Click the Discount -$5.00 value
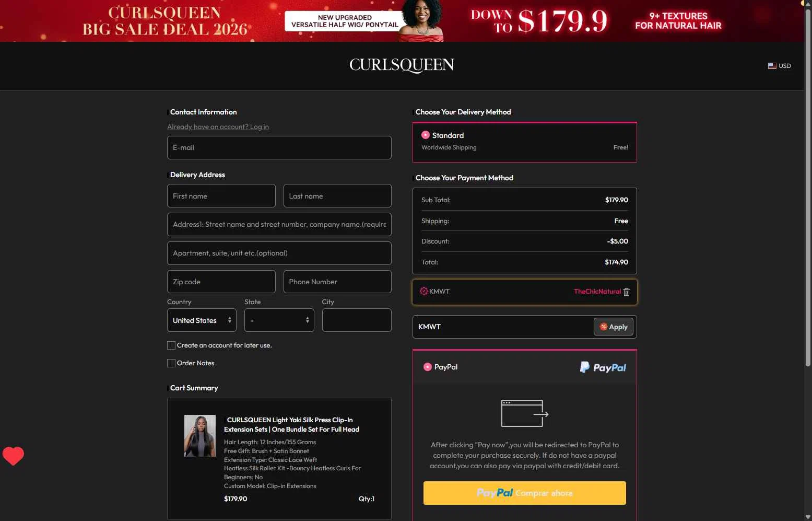 coord(617,241)
